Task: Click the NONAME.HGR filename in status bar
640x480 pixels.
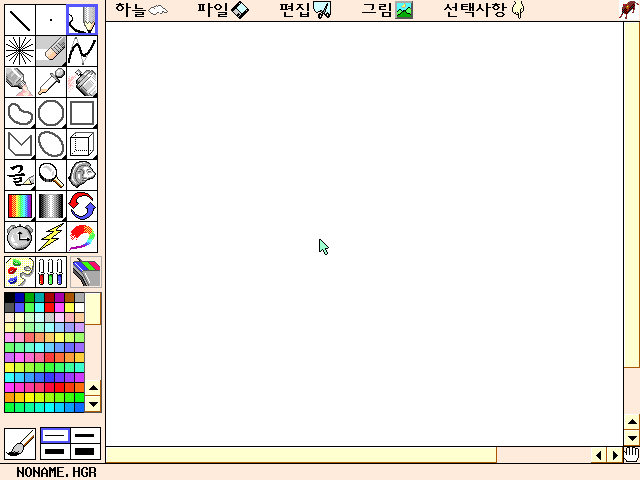Action: pos(56,472)
